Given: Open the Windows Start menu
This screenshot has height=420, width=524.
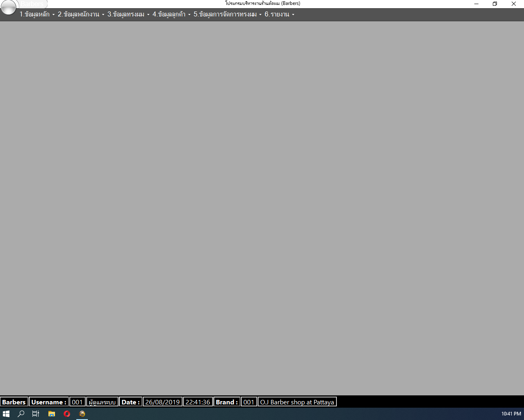Looking at the screenshot, I should coord(6,414).
